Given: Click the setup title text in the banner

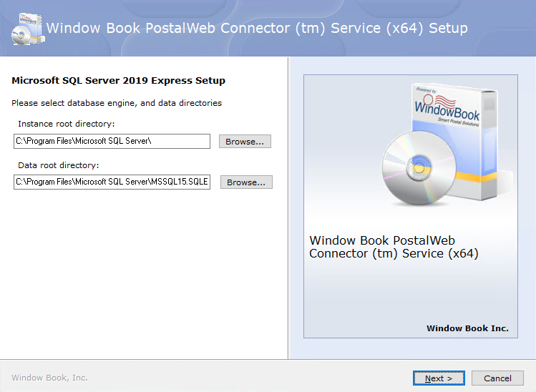Looking at the screenshot, I should pos(257,29).
